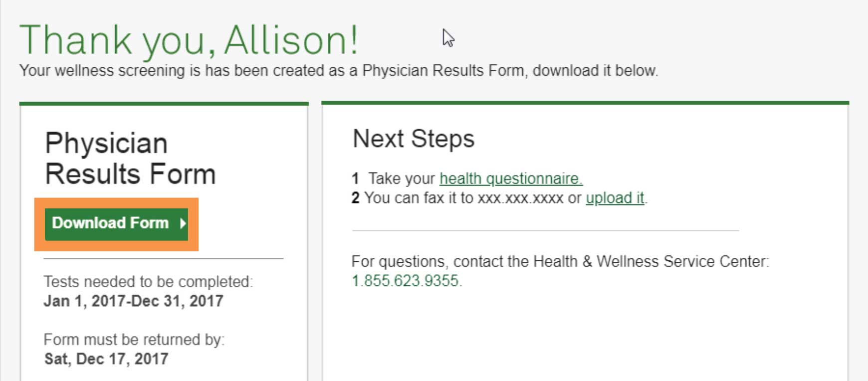Click the "Next Steps" heading
This screenshot has width=868, height=381.
click(414, 139)
